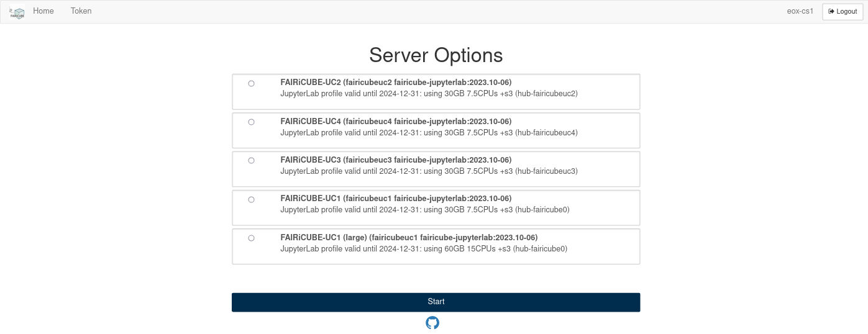Click the hub-faricubeuc3 description line
Image resolution: width=868 pixels, height=334 pixels.
pyautogui.click(x=429, y=171)
